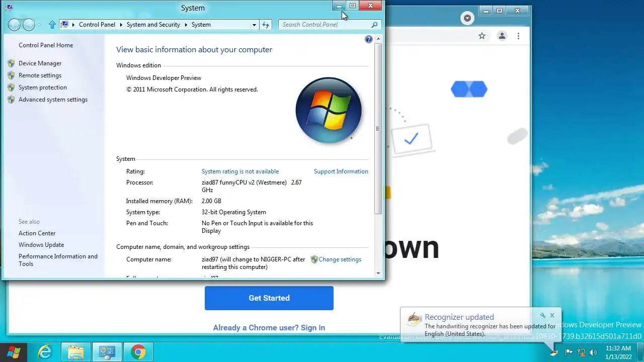Click the System window vertical scrollbar thumb
This screenshot has height=362, width=644.
pyautogui.click(x=378, y=129)
